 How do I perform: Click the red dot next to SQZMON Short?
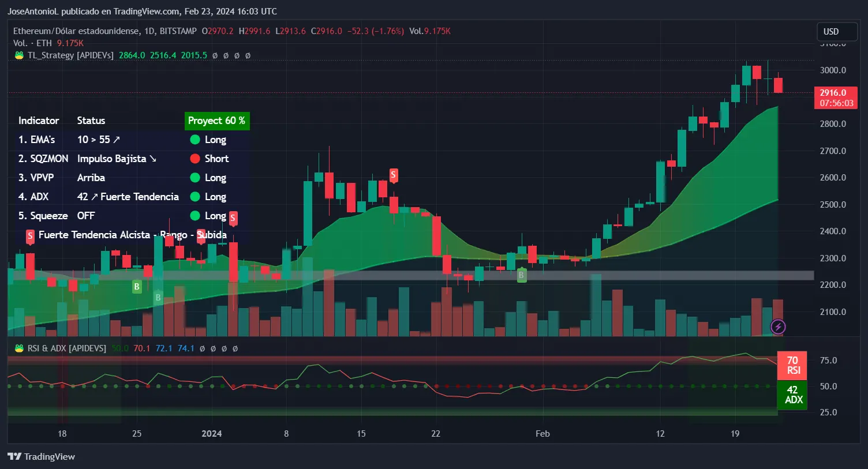pos(195,159)
